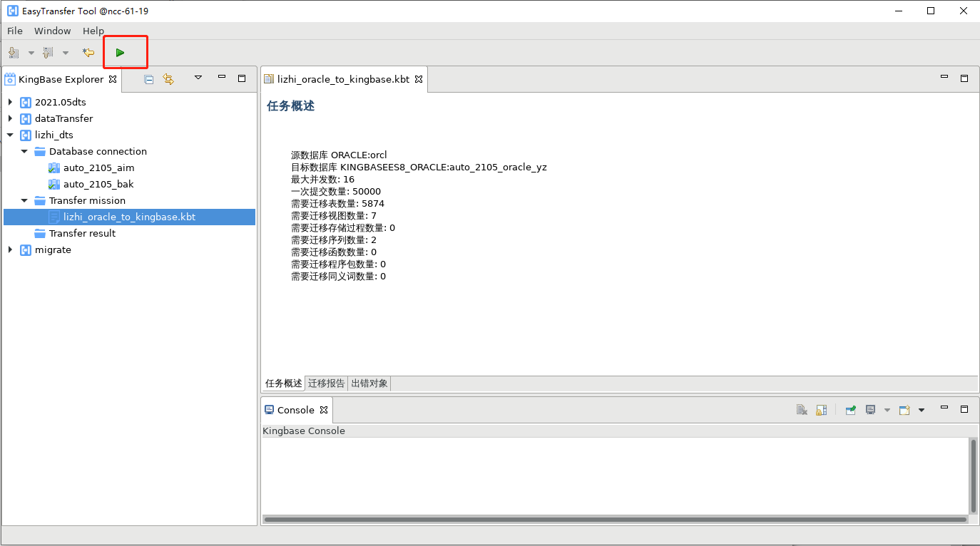Run the migration with the green play button

click(x=120, y=53)
